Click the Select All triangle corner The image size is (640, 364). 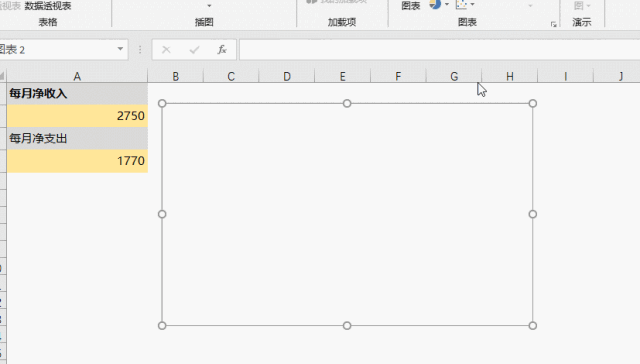tap(2, 76)
